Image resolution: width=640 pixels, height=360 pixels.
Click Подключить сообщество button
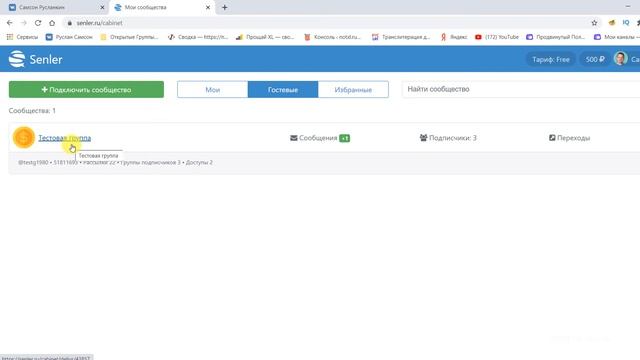(x=86, y=89)
